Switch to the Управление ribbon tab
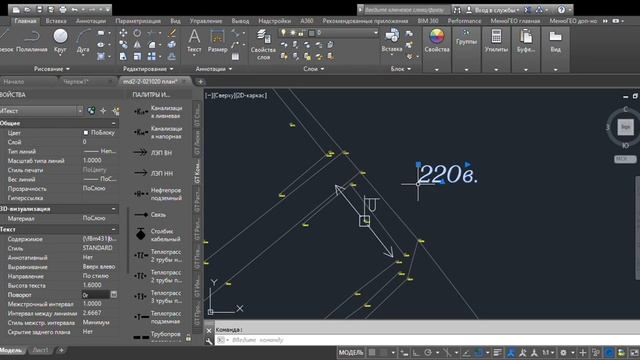 pos(206,21)
